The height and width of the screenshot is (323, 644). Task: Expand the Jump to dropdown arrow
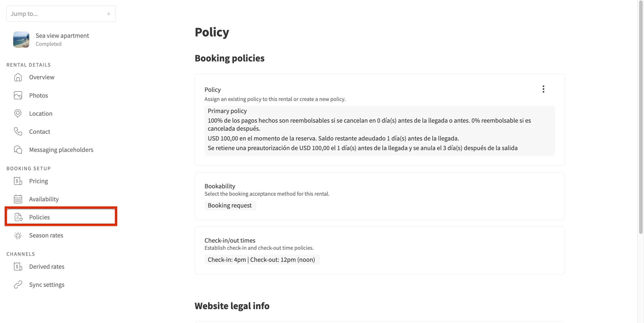coord(109,14)
